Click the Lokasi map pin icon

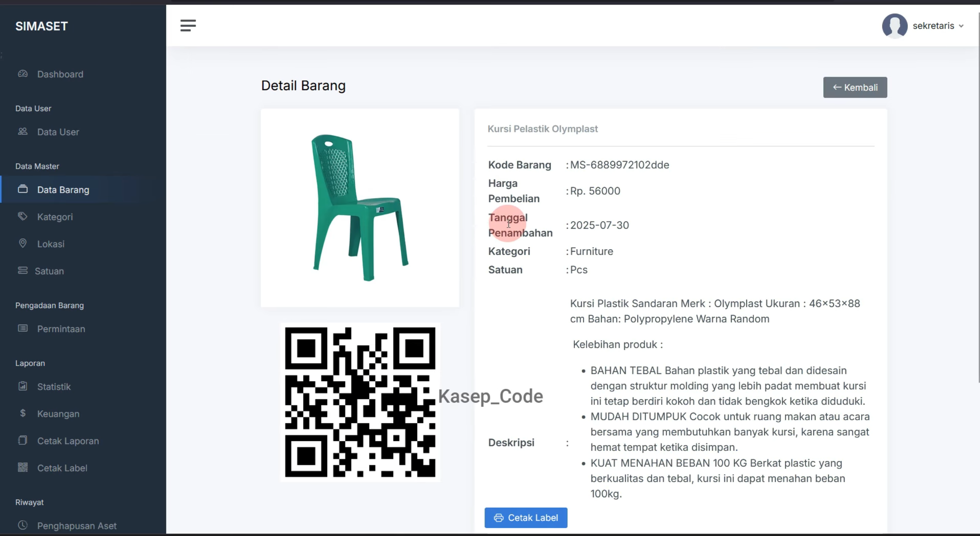[x=23, y=243]
